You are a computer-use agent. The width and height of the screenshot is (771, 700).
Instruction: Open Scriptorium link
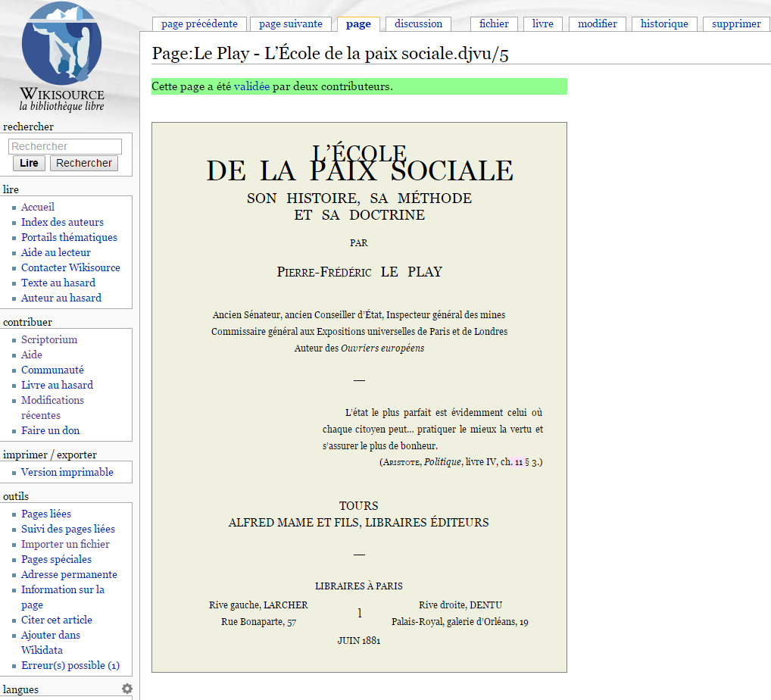pos(49,339)
